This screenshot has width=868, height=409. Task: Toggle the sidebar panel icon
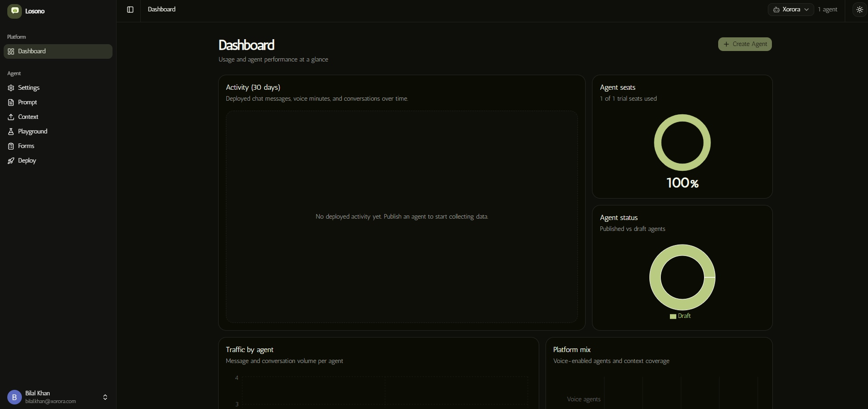point(130,10)
